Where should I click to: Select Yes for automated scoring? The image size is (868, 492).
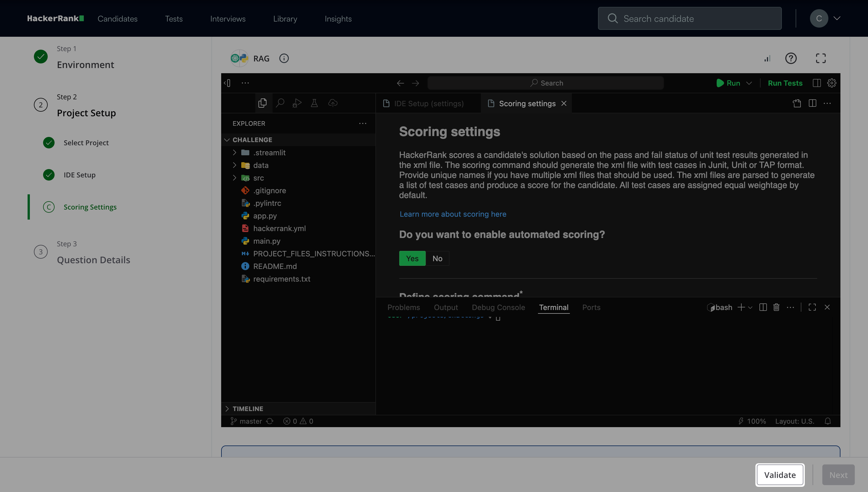412,259
